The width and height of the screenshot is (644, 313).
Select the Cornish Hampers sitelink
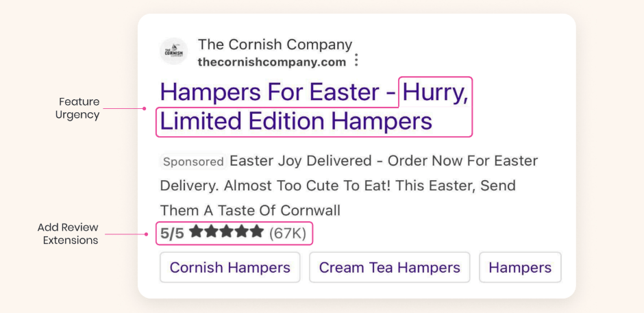[230, 267]
